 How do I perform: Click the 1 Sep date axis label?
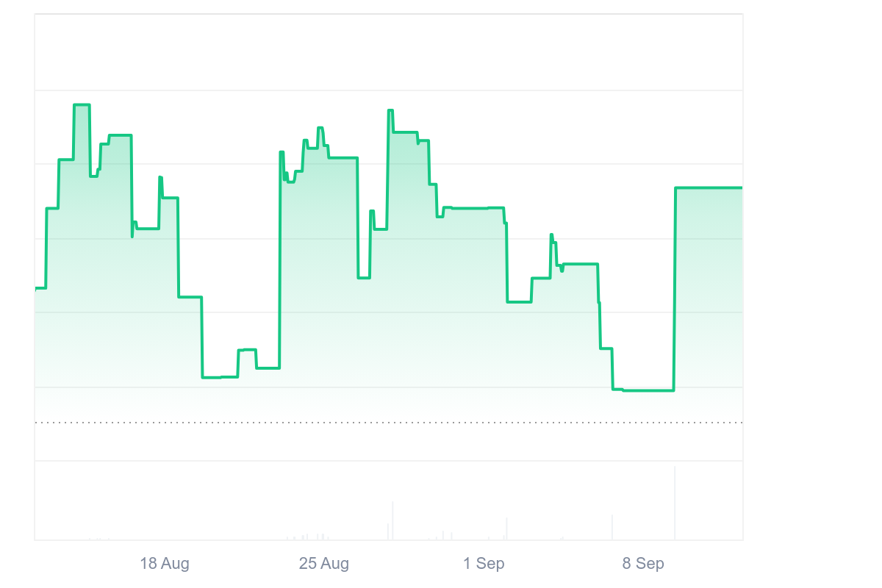pyautogui.click(x=484, y=564)
